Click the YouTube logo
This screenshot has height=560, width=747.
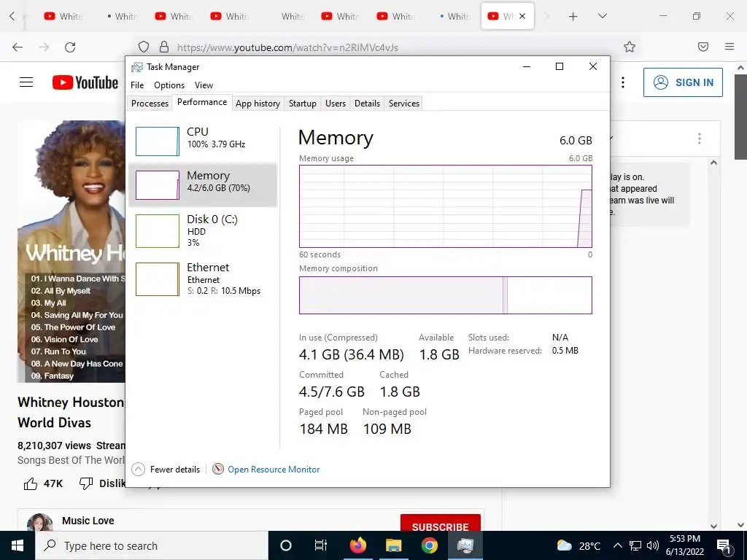click(x=85, y=82)
